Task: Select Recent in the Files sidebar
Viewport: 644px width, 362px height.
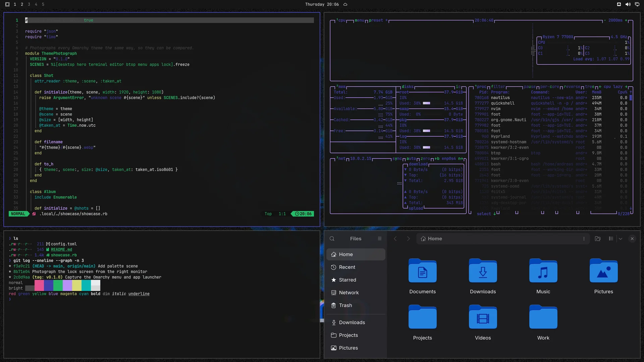Action: 356,267
